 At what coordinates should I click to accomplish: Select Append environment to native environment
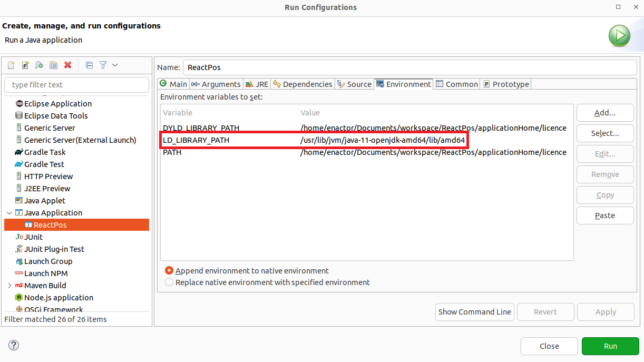[169, 270]
